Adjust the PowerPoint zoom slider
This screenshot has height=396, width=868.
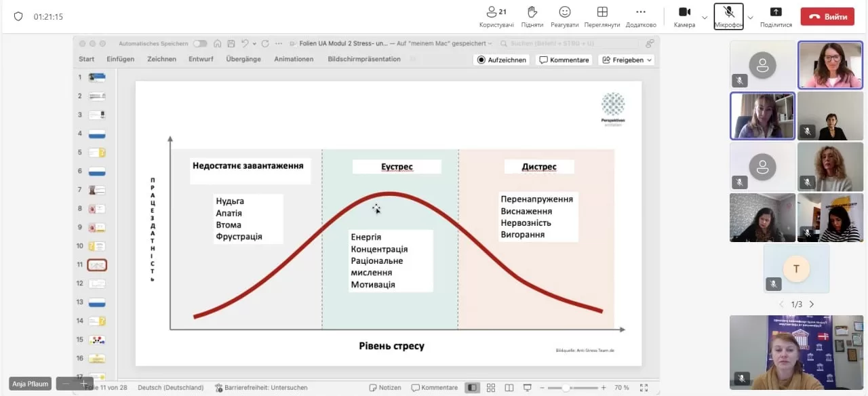[566, 388]
